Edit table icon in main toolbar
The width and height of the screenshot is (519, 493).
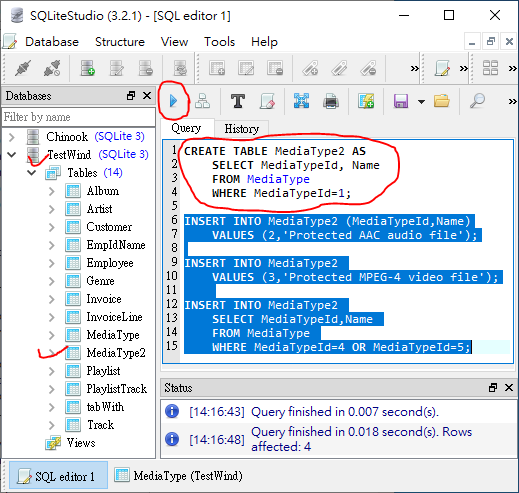coord(246,68)
